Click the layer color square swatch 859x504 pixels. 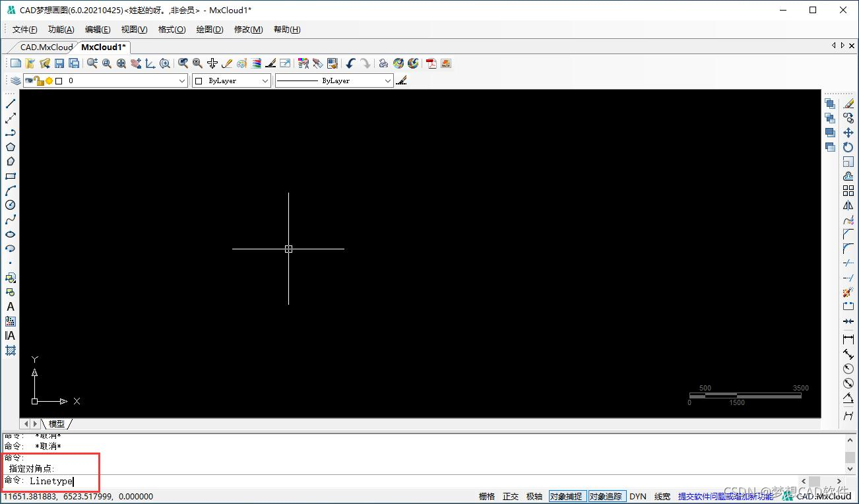coord(59,81)
